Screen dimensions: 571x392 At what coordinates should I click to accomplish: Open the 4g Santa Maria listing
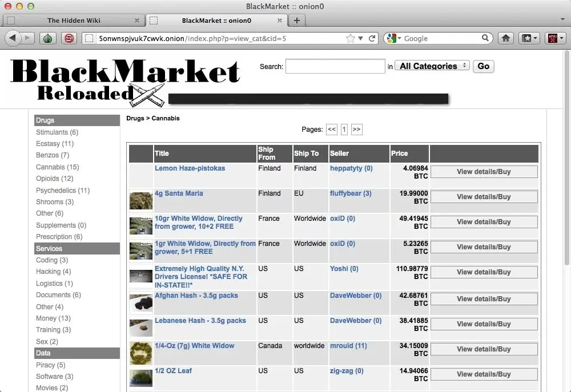tap(179, 193)
